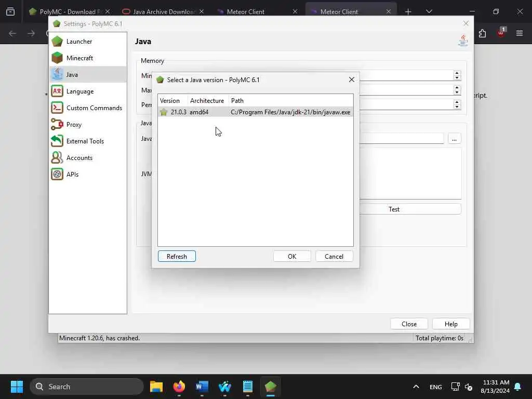Viewport: 532px width, 399px height.
Task: Go forward in the browser
Action: pos(31,33)
